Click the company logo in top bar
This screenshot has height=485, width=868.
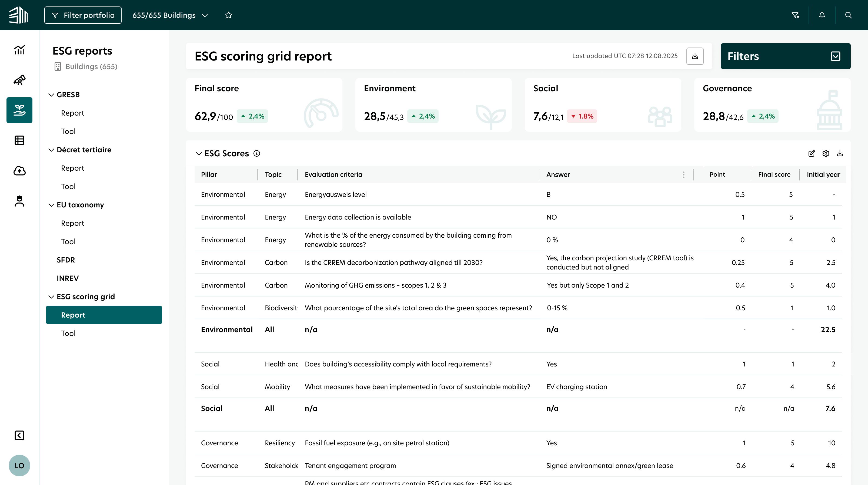pos(19,15)
